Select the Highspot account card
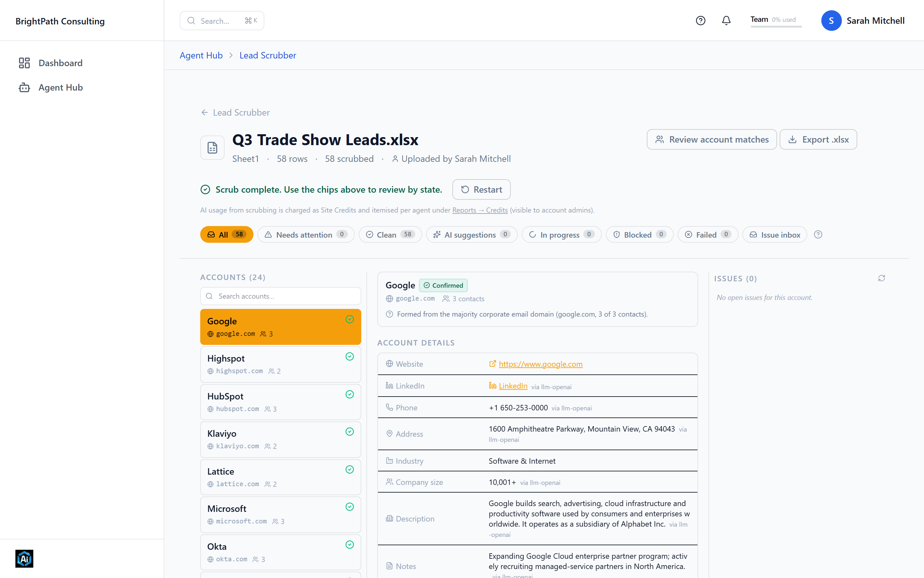Image resolution: width=924 pixels, height=578 pixels. 281,364
